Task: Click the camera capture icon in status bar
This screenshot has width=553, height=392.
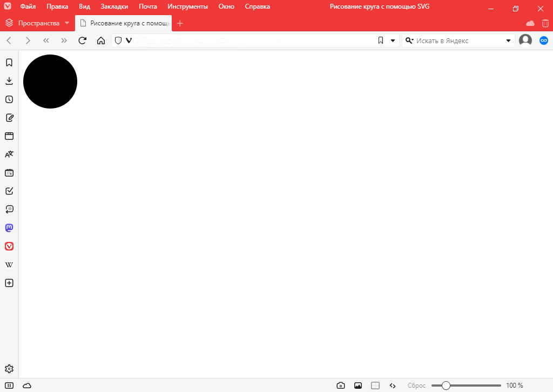Action: (x=341, y=386)
